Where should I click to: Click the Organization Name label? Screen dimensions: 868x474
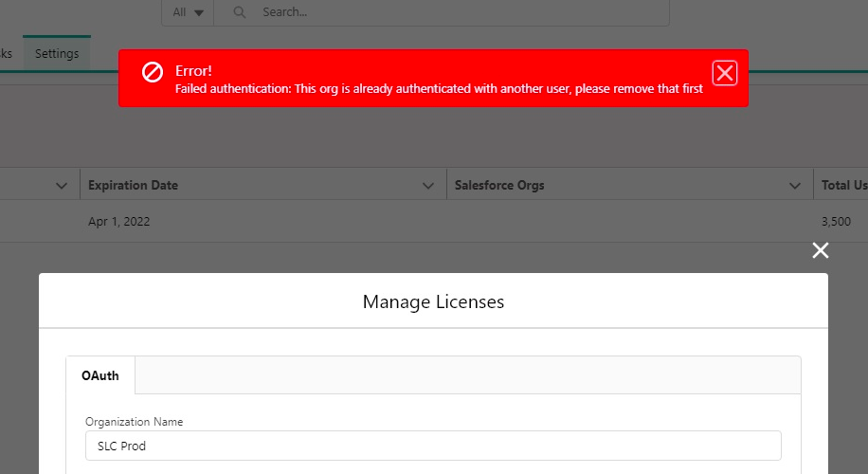point(134,422)
